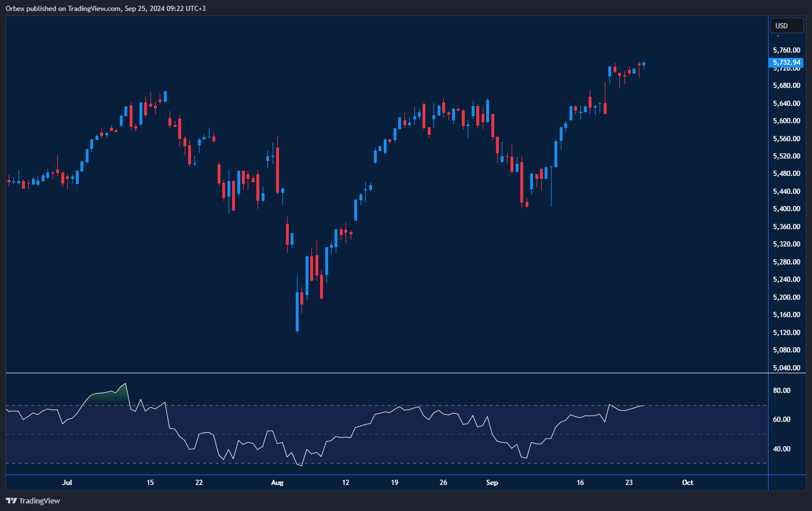Click the RSI 60.00 scale label

click(x=781, y=420)
